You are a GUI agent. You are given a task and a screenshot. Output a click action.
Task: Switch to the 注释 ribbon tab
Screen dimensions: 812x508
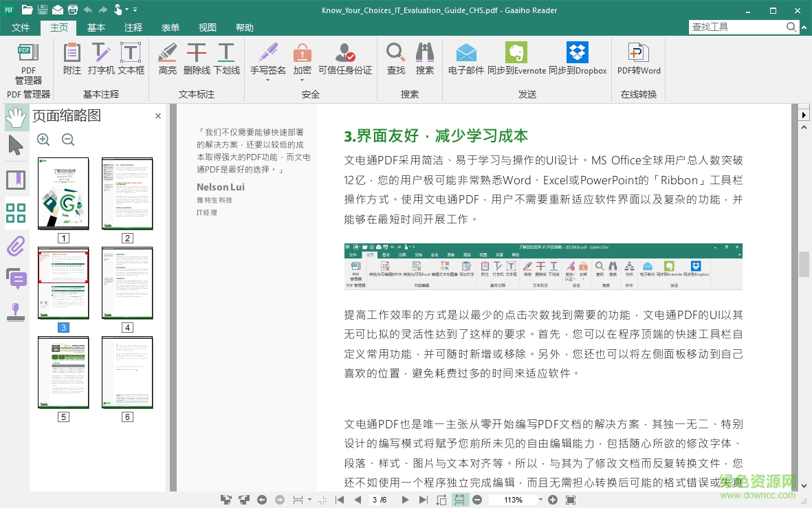pyautogui.click(x=133, y=27)
